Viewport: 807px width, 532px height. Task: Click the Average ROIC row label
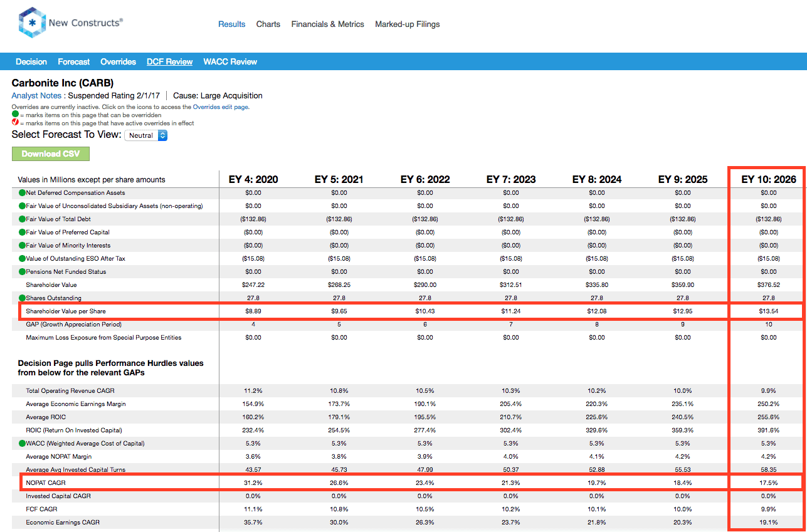[x=46, y=417]
